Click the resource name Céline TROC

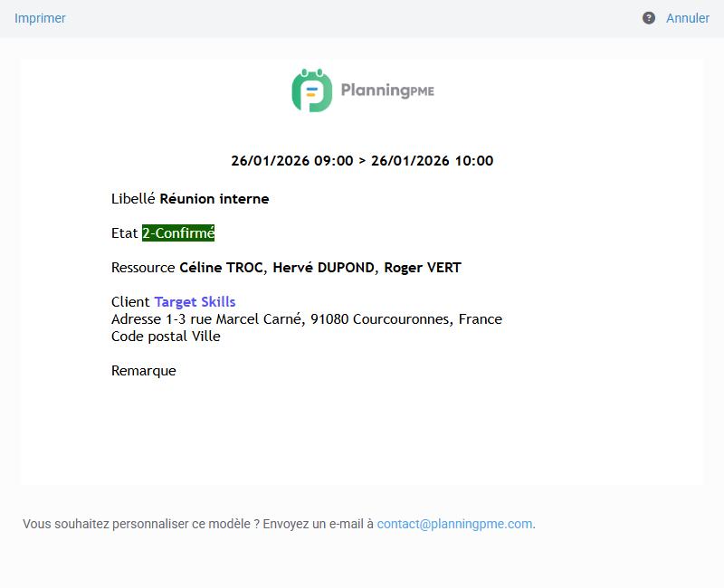(x=221, y=268)
